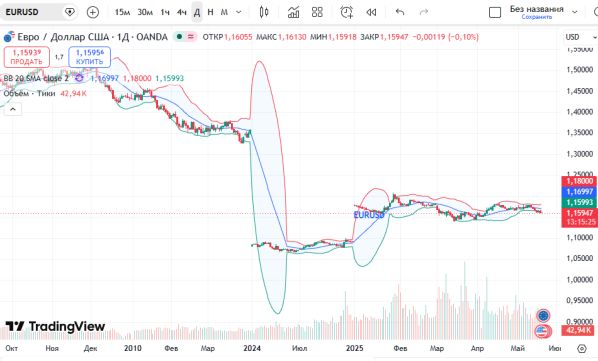Click the redo arrow
The image size is (598, 361).
[424, 12]
